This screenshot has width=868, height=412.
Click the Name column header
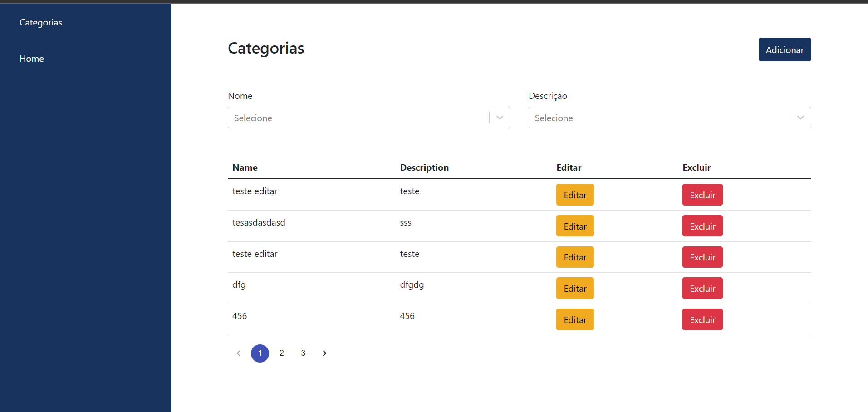pyautogui.click(x=245, y=167)
